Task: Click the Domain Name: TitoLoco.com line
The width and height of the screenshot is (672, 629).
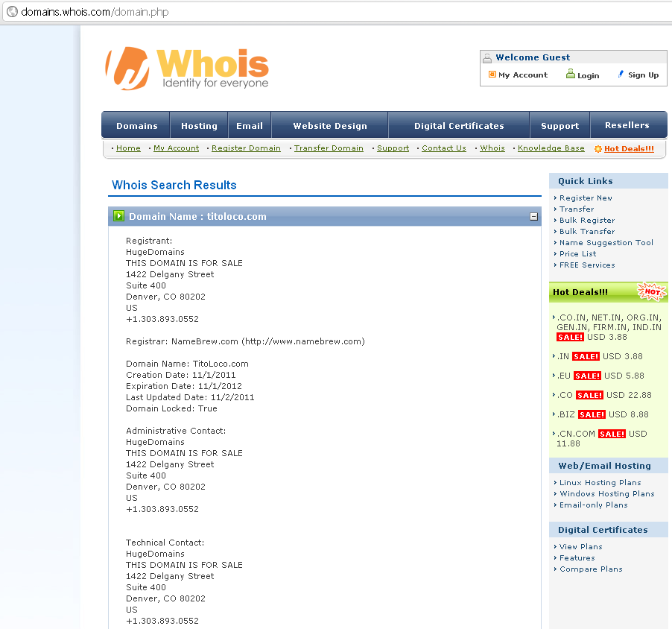Action: point(187,364)
